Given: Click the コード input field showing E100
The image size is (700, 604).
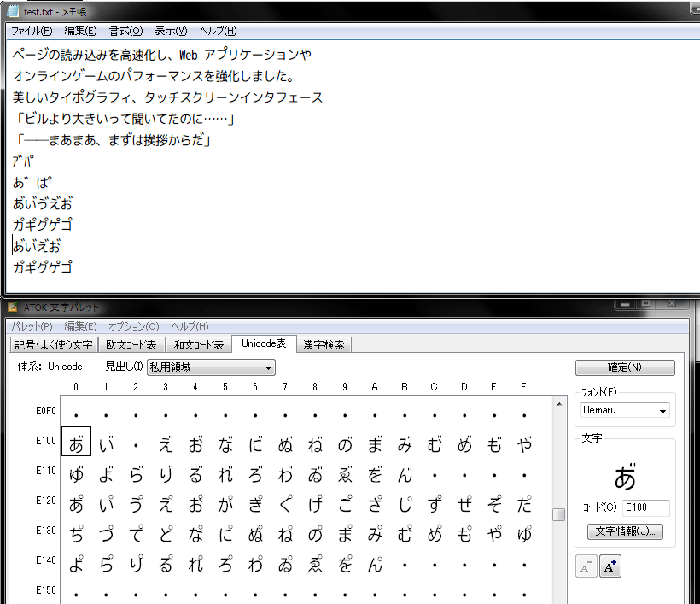Looking at the screenshot, I should coord(645,507).
